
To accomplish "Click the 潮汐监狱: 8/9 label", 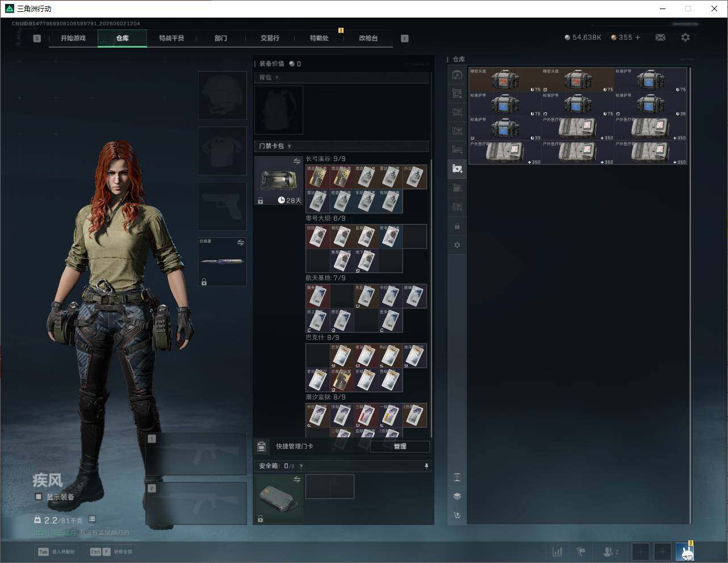I will [325, 397].
